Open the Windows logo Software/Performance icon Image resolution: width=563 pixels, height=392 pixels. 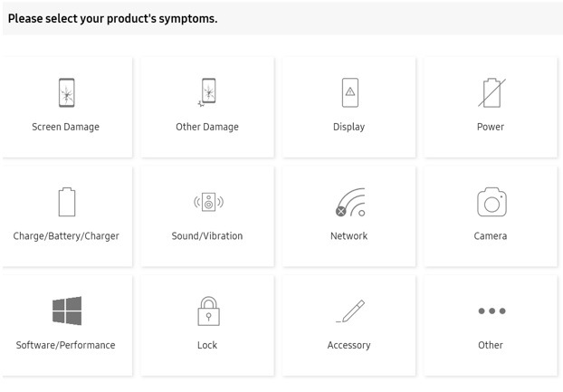click(x=67, y=311)
